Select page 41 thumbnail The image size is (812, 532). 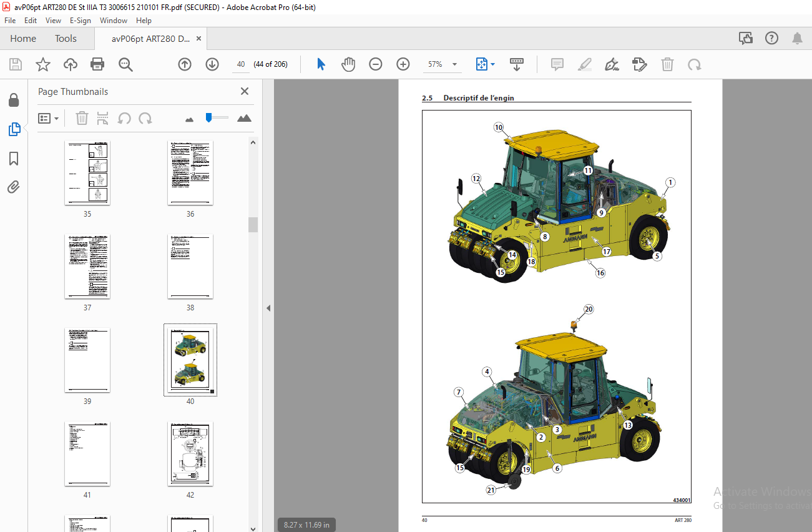click(x=87, y=454)
